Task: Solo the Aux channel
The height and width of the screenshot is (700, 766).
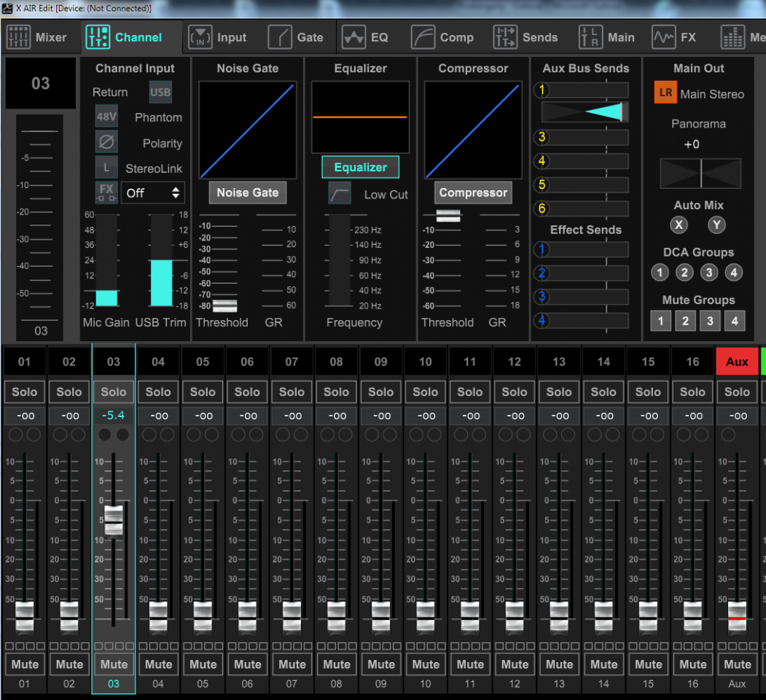Action: point(737,392)
